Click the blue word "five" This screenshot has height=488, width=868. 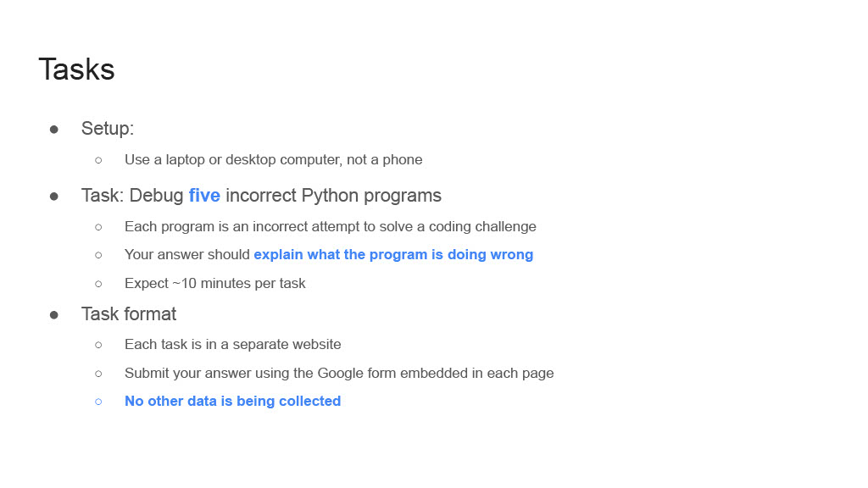[x=204, y=196]
